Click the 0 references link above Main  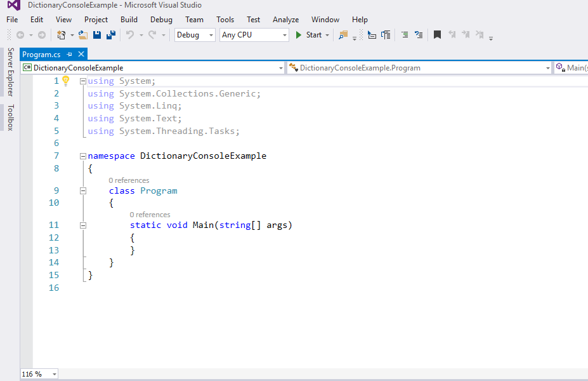coord(150,215)
